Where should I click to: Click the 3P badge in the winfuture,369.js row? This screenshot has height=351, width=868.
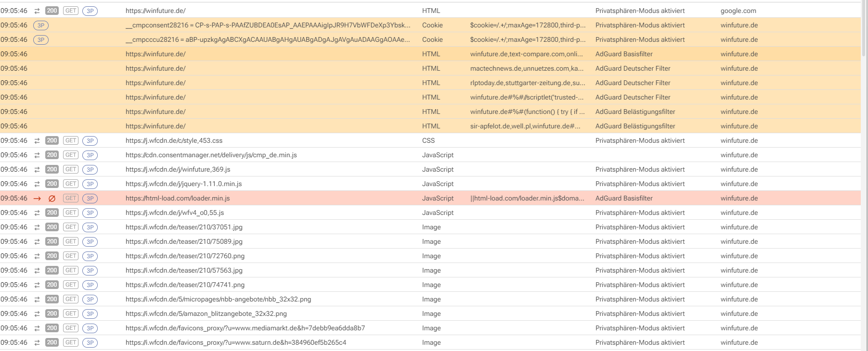(x=90, y=170)
